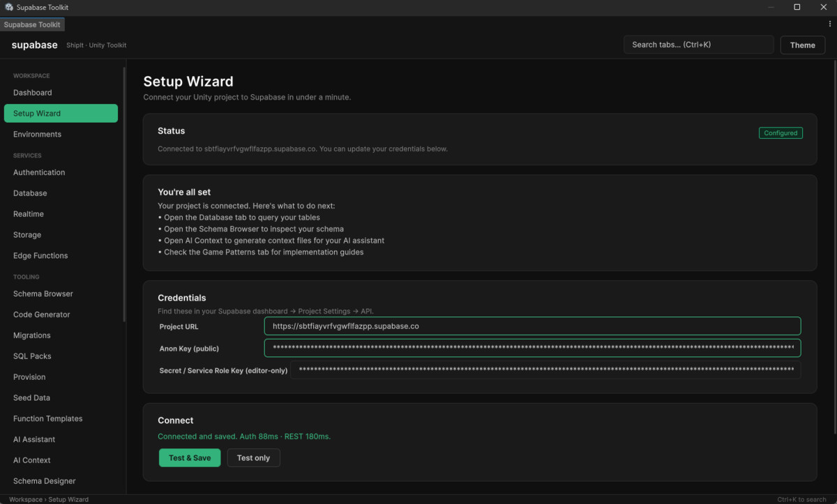Click the green Configured status badge
Screen dimensions: 837x504
pyautogui.click(x=781, y=133)
